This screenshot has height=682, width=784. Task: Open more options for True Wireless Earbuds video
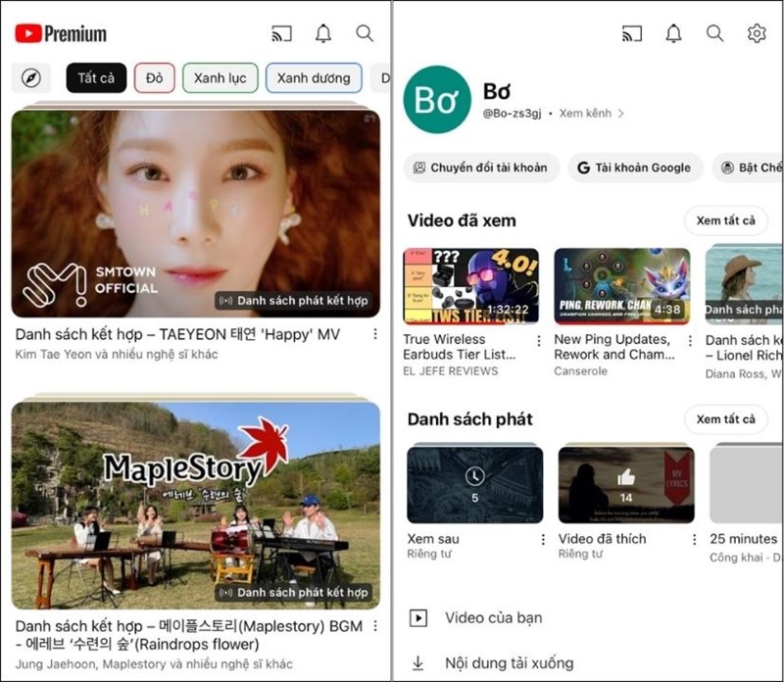pyautogui.click(x=538, y=341)
